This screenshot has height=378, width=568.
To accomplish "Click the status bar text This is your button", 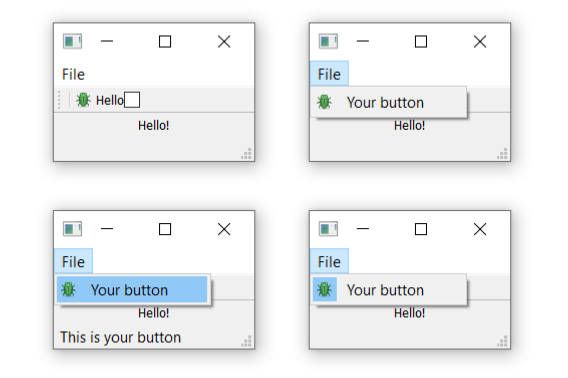I will click(120, 338).
